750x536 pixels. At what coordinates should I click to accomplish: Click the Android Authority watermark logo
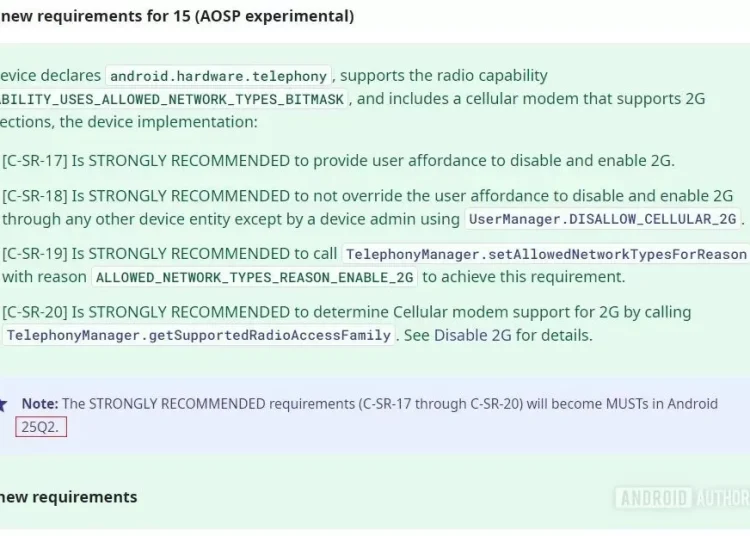click(682, 498)
